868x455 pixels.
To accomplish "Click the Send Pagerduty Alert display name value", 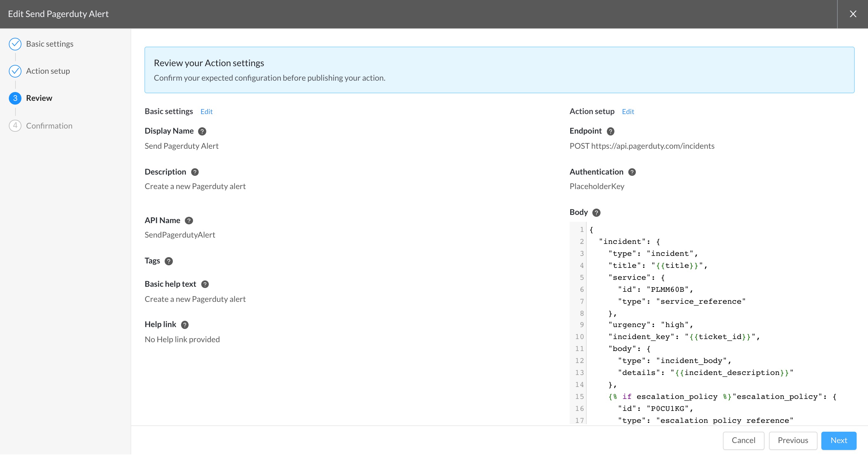I will (x=182, y=146).
